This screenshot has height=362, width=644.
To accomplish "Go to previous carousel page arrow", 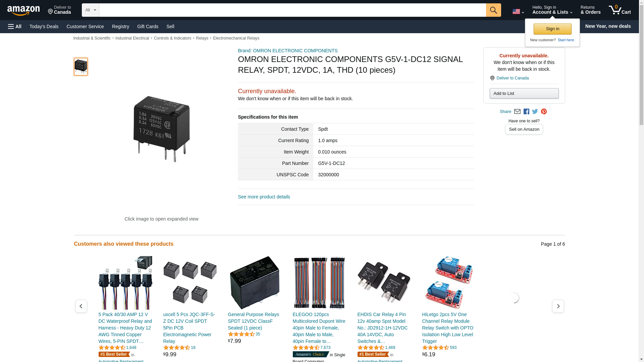I will click(x=81, y=306).
